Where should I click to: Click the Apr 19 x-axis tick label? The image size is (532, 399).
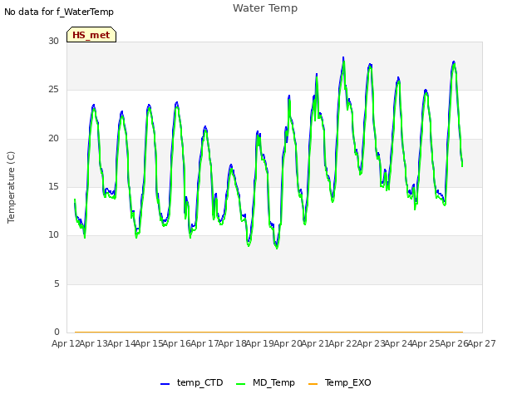(x=260, y=343)
